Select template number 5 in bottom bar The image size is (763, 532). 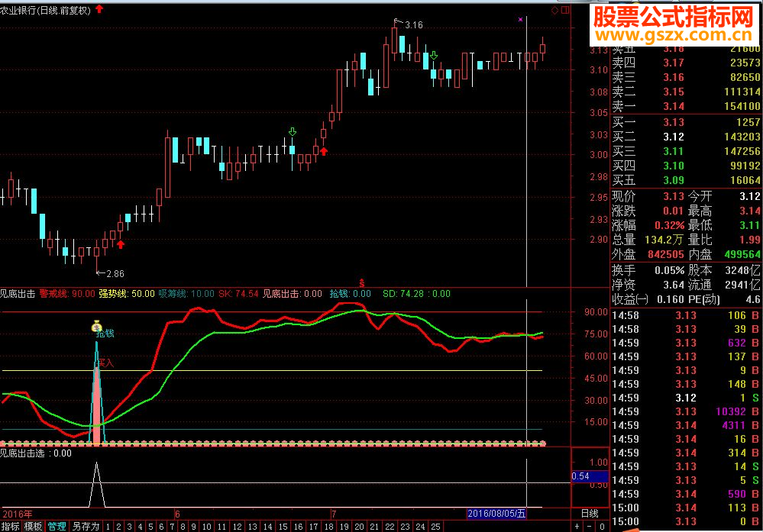150,527
